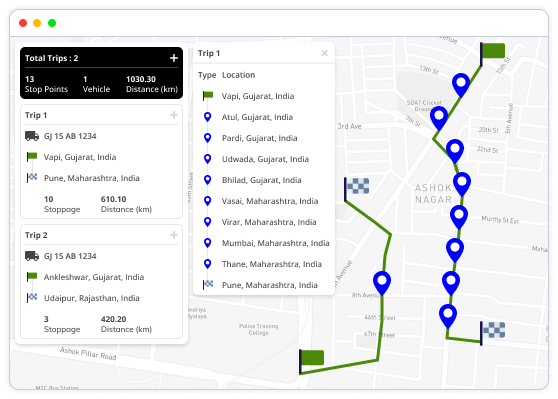Click green start flag near Police Training College
Viewport: 558px width, 399px height.
point(312,361)
